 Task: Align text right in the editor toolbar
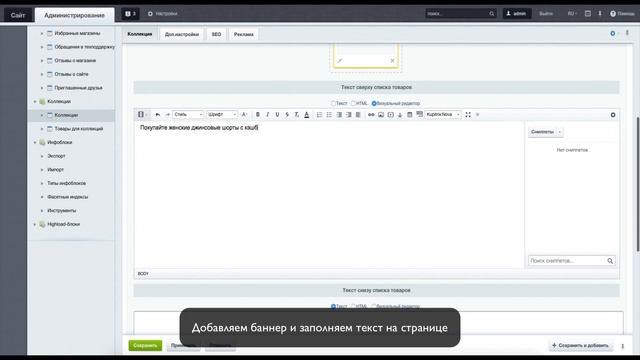349,115
